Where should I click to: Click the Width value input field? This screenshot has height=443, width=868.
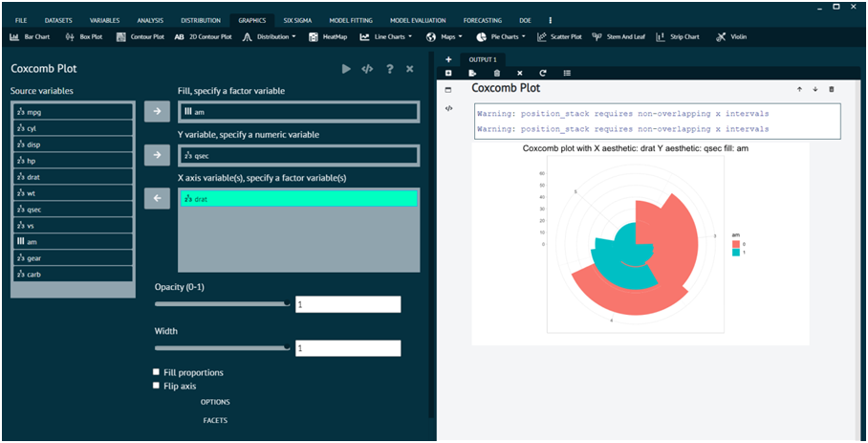(x=348, y=348)
